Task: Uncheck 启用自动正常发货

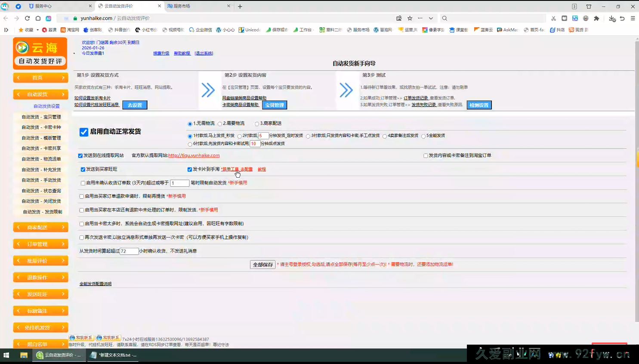Action: (83, 132)
